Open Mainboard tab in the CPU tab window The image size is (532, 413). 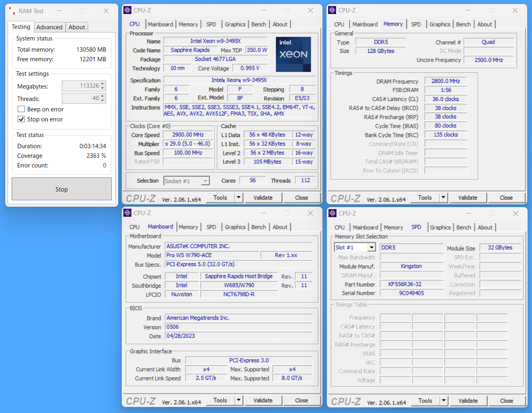160,24
